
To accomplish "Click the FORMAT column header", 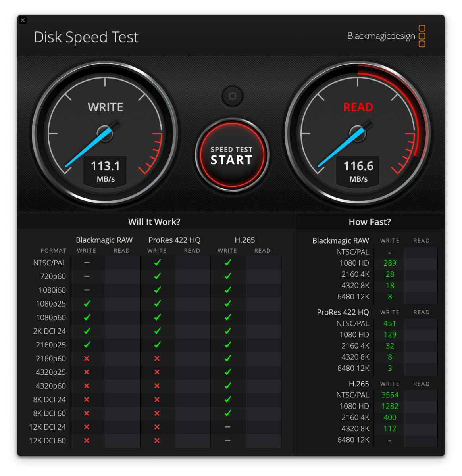I will (x=53, y=251).
